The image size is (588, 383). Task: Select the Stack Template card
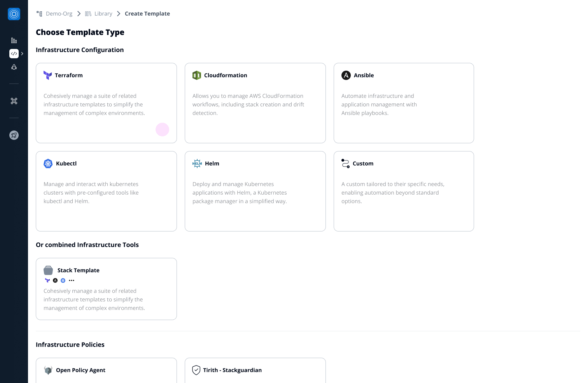(x=106, y=289)
